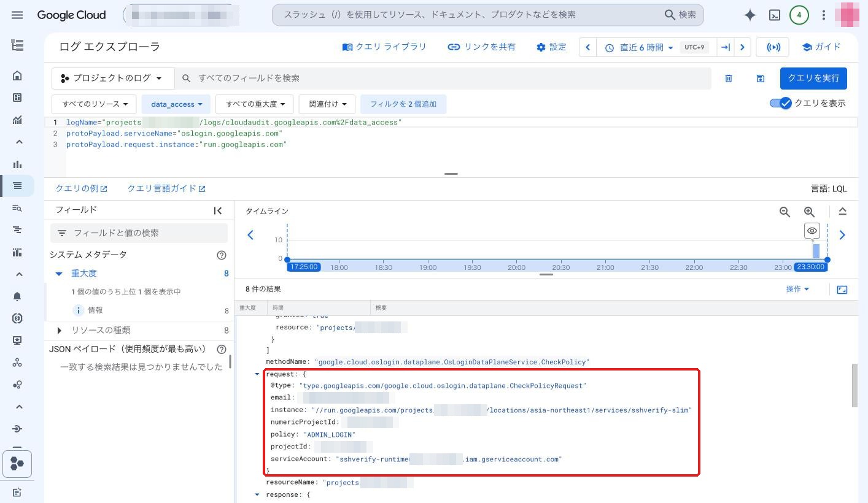Click Share link
Screen dimensions: 868x503
(x=481, y=47)
